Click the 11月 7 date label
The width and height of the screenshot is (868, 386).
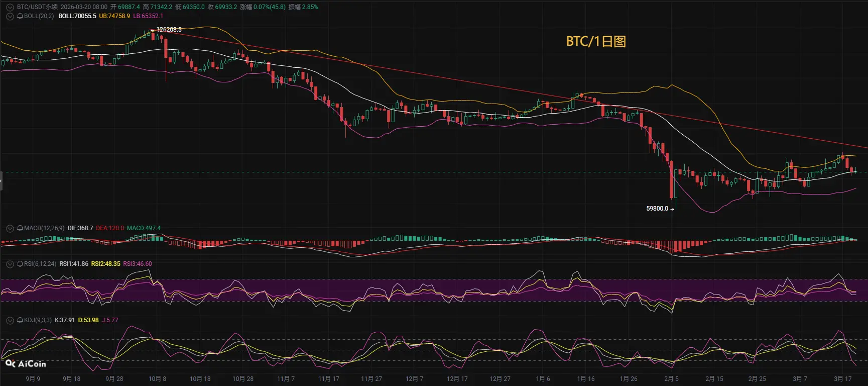coord(286,379)
